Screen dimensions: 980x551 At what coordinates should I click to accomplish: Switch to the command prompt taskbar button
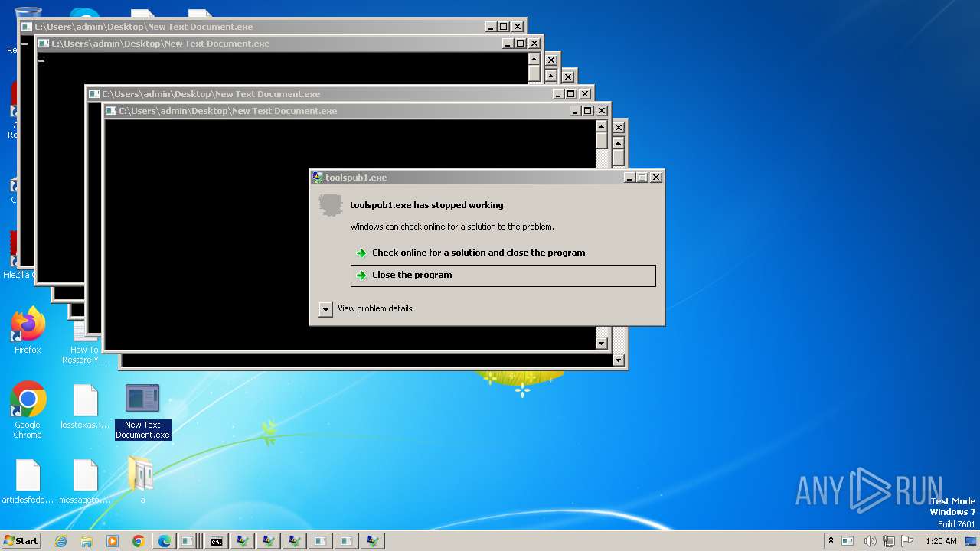(x=217, y=541)
